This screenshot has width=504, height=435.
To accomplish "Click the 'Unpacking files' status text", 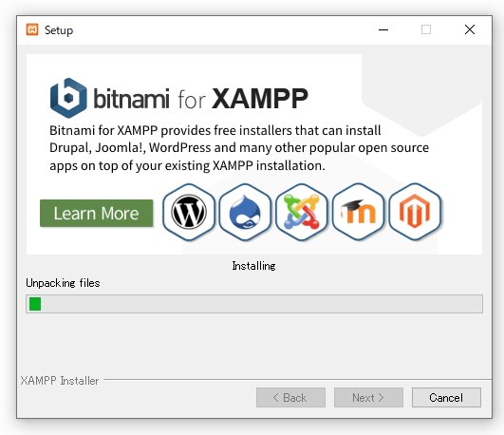I will (63, 283).
